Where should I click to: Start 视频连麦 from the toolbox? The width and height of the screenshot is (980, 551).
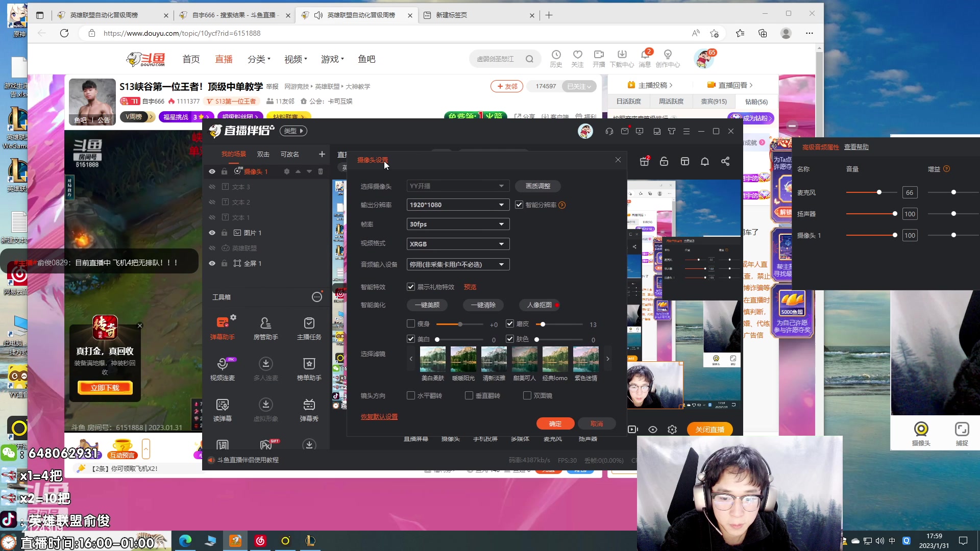(x=223, y=368)
